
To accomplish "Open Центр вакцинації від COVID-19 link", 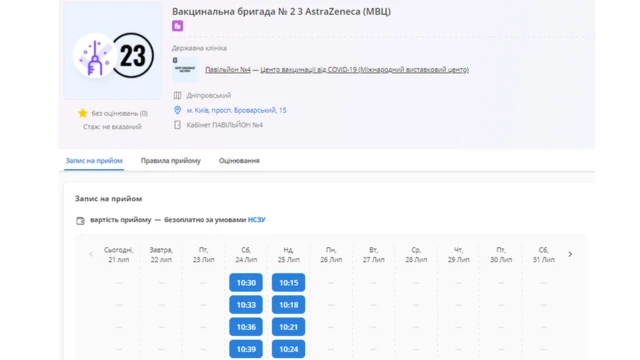I will [x=364, y=70].
